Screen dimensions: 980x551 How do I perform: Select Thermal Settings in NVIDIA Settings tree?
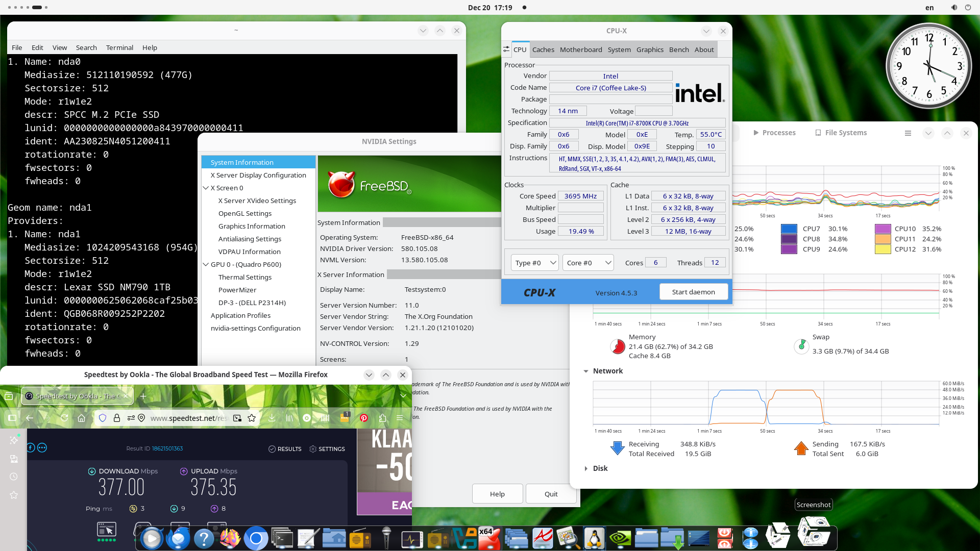pos(245,277)
